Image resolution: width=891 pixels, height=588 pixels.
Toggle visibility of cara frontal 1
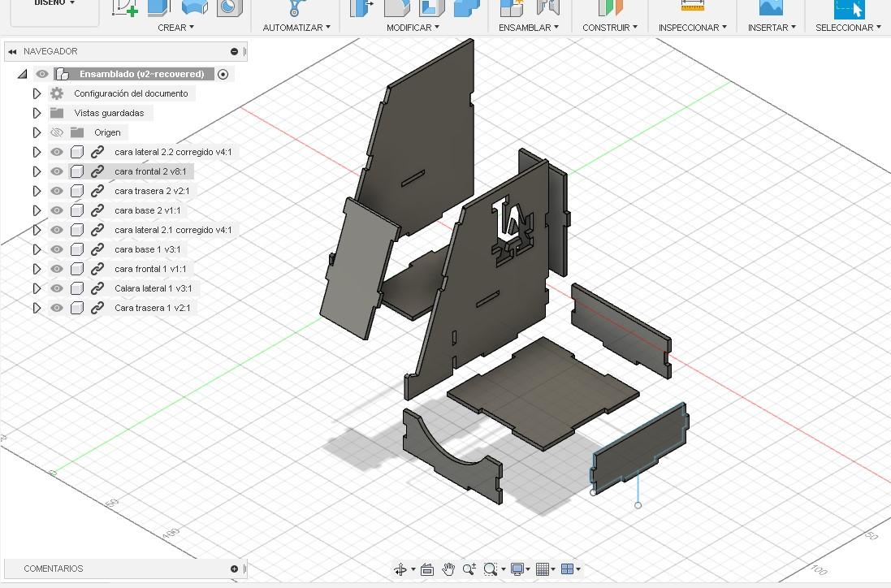pyautogui.click(x=56, y=269)
